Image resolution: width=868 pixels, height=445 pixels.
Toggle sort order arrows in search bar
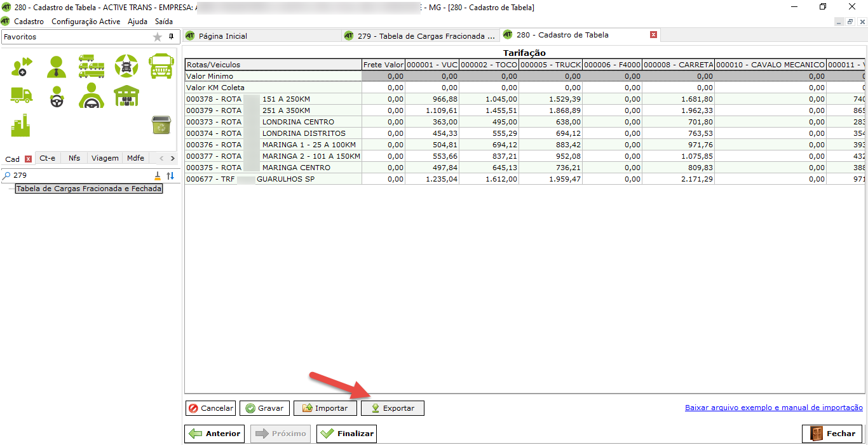coord(170,176)
